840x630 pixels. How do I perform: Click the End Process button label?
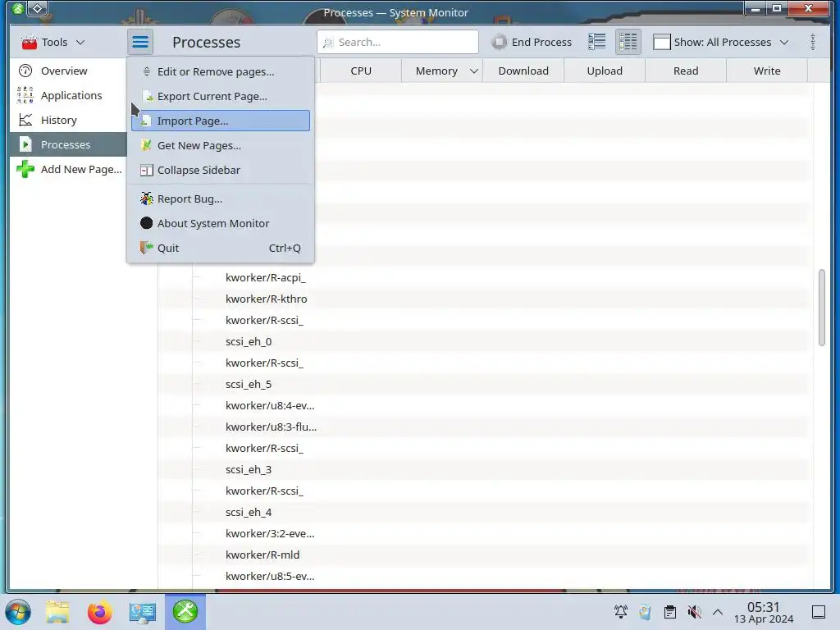point(541,42)
